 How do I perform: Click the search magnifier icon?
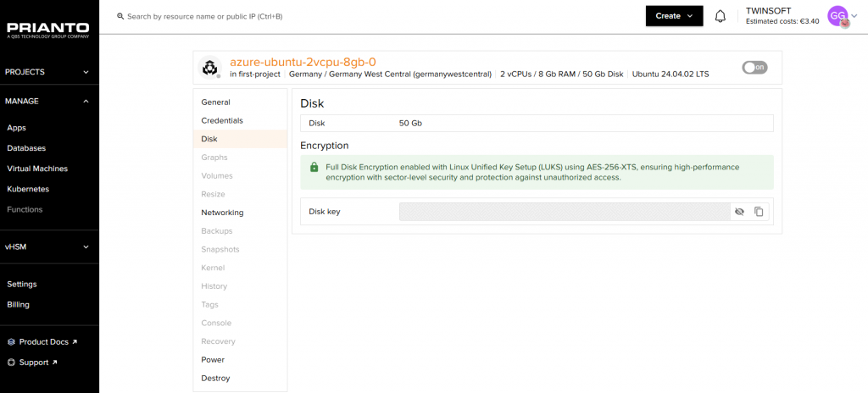(x=120, y=16)
